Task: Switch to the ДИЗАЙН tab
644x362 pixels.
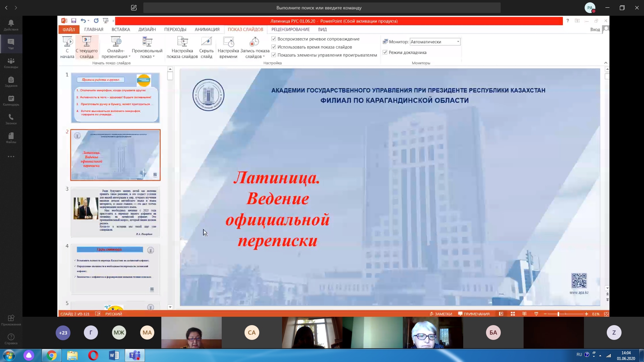Action: pyautogui.click(x=147, y=29)
